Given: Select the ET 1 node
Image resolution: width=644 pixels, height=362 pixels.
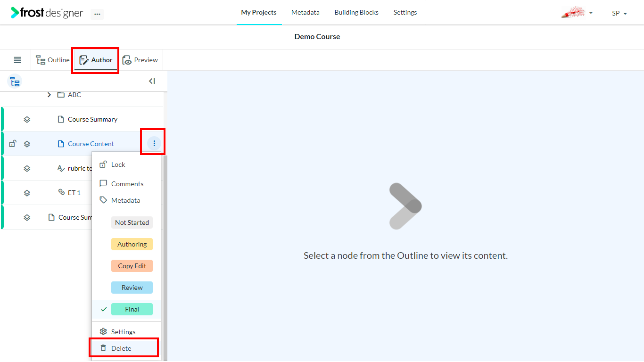Looking at the screenshot, I should click(x=74, y=193).
